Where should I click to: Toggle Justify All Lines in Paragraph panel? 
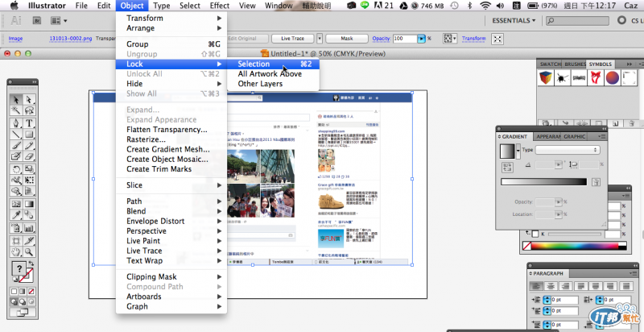click(x=626, y=286)
